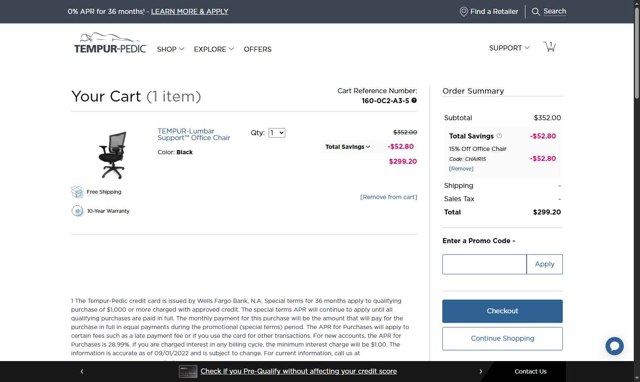
Task: Click the Pre-Qualify credit score link
Action: (298, 371)
